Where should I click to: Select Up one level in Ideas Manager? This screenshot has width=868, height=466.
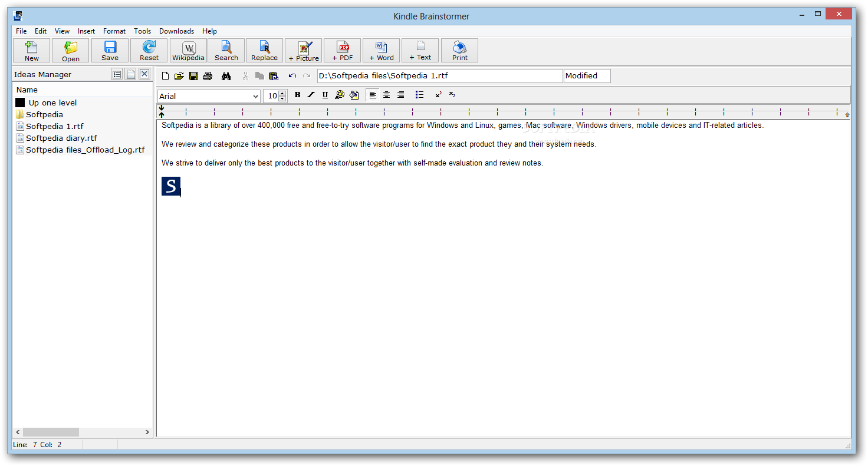click(x=46, y=103)
